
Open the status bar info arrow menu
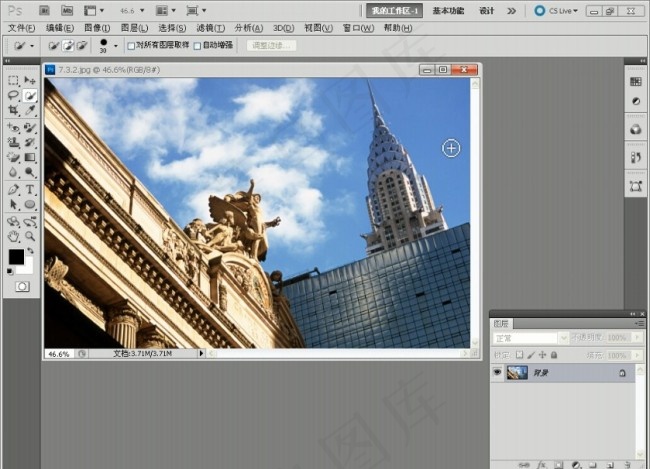coord(201,353)
